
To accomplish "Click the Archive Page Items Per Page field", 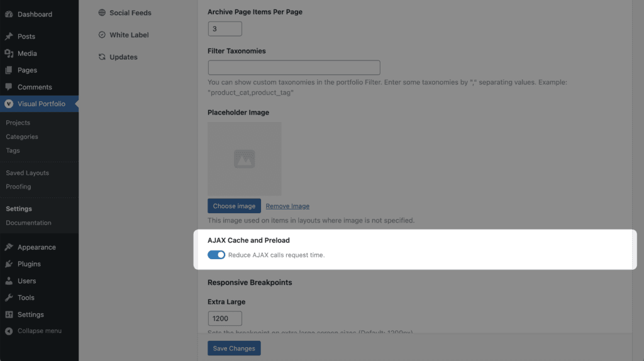I will [225, 29].
